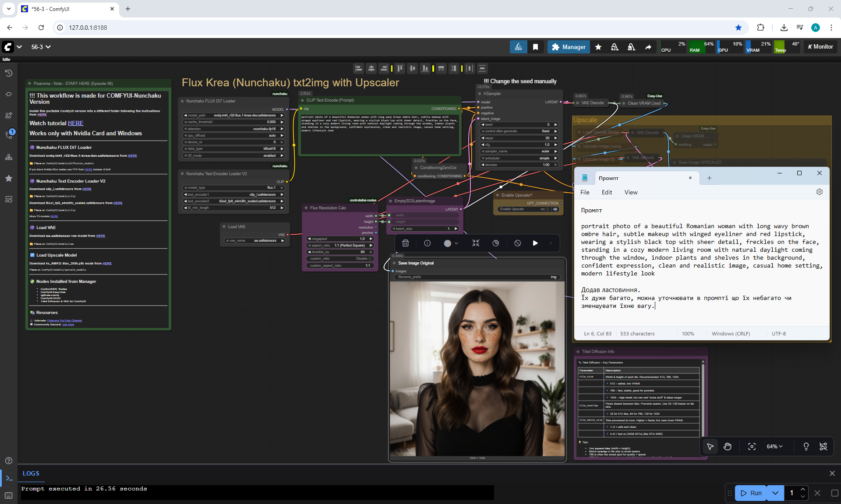Open the View menu in Notepad
Image resolution: width=841 pixels, height=504 pixels.
[631, 192]
